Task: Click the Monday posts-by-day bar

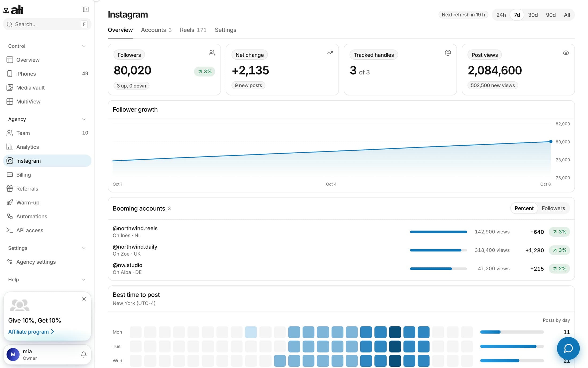Action: point(512,332)
